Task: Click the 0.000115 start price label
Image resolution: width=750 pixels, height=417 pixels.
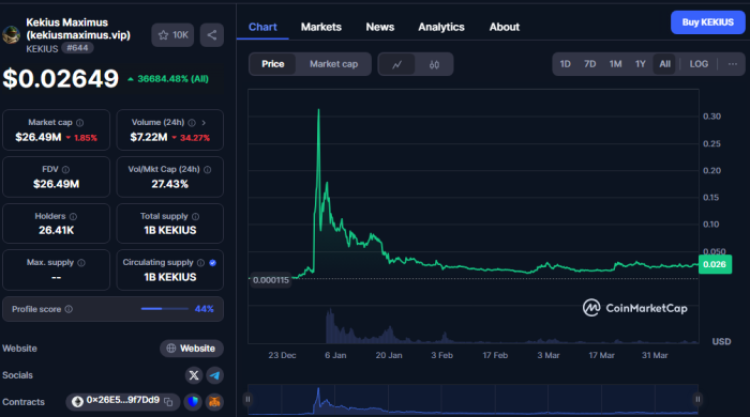Action: 271,280
